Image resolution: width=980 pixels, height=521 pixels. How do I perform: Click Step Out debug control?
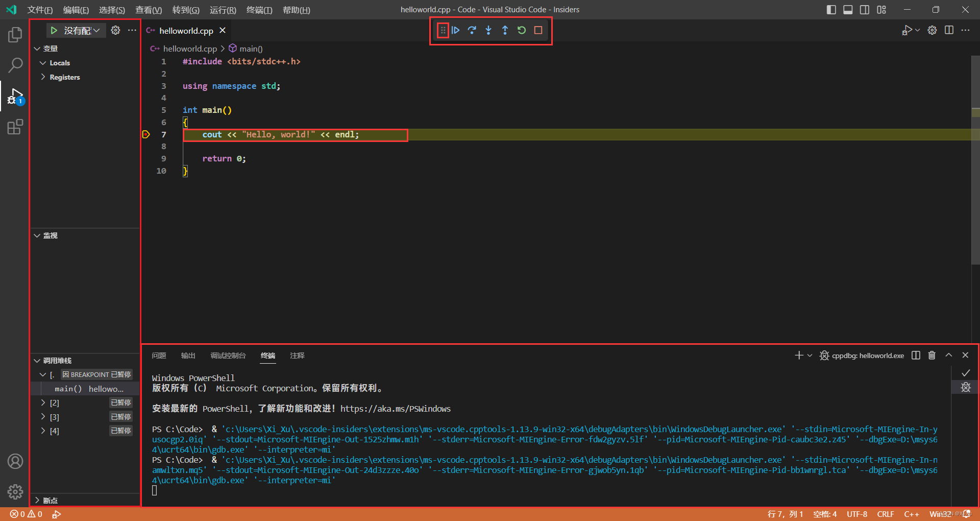coord(505,30)
